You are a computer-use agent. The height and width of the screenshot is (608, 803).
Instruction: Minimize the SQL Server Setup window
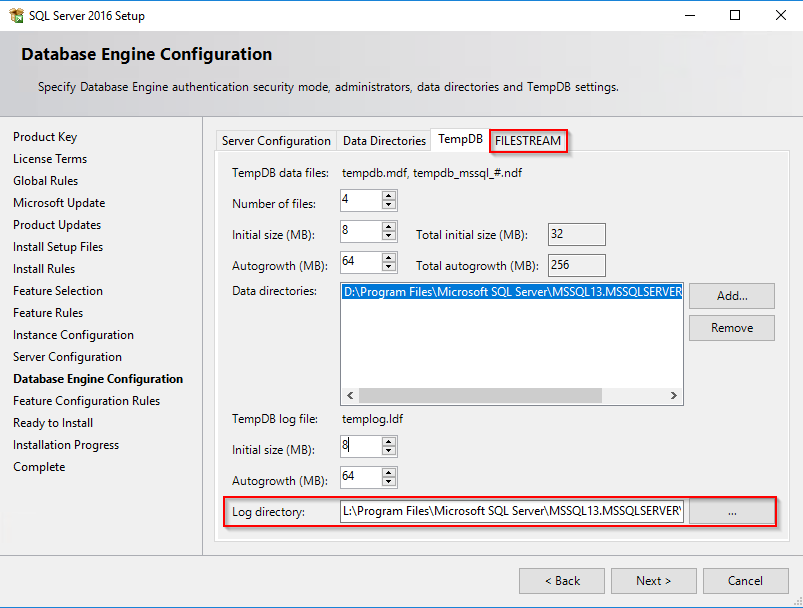(690, 15)
